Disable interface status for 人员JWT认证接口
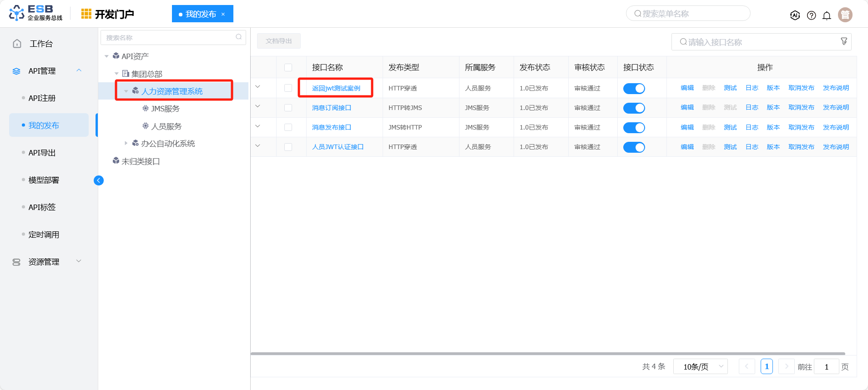This screenshot has height=390, width=868. coord(634,147)
